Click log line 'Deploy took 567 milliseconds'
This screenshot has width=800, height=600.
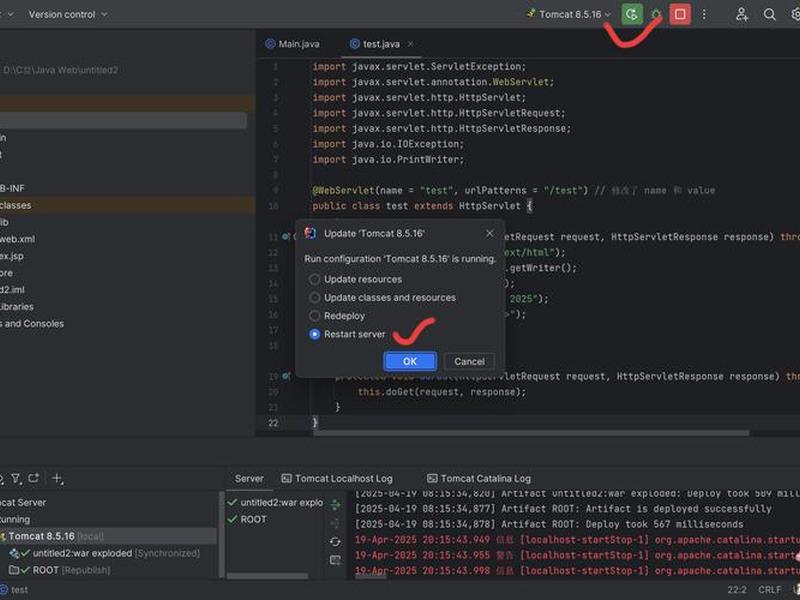[549, 524]
